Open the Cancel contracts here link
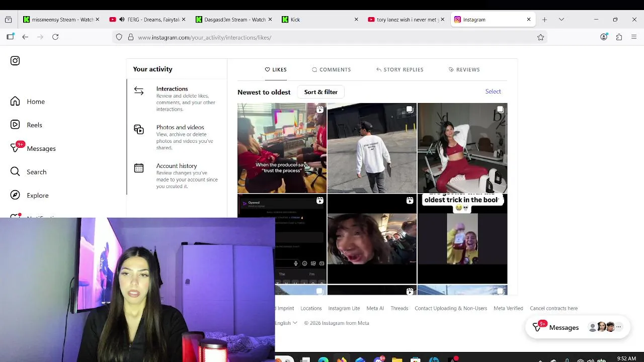This screenshot has width=644, height=362. click(553, 308)
